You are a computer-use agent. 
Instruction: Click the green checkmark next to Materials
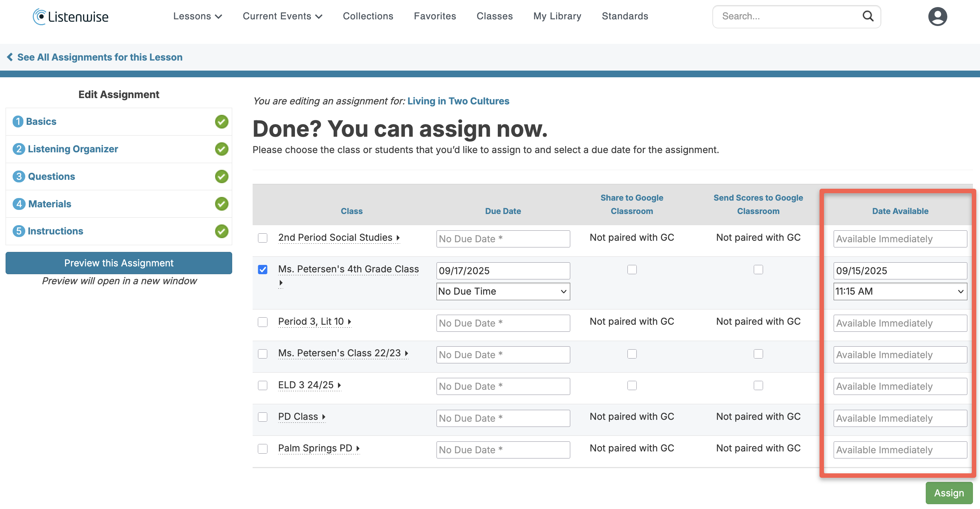coord(221,204)
